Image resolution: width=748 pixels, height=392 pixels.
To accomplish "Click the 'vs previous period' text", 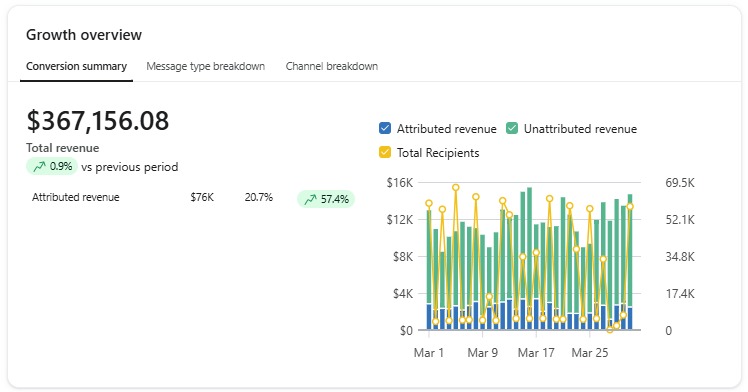I will tap(130, 167).
